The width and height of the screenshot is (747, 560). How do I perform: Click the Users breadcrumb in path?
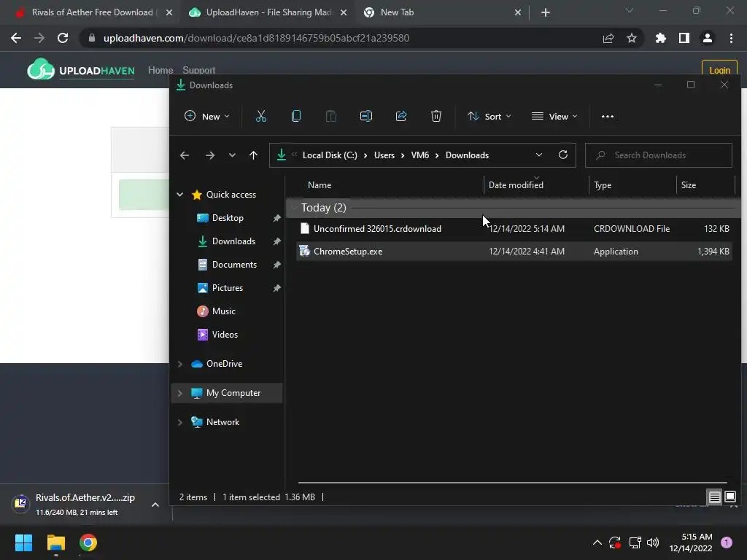(384, 155)
